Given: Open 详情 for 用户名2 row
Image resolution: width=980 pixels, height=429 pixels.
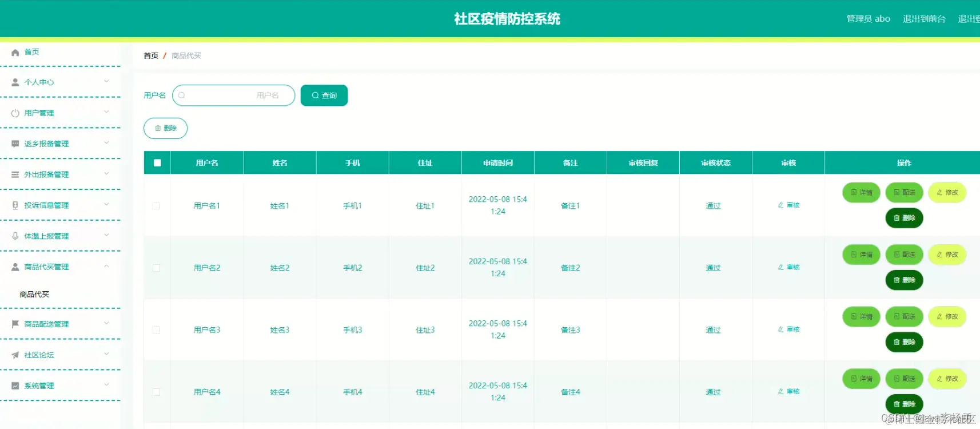Looking at the screenshot, I should click(x=861, y=255).
